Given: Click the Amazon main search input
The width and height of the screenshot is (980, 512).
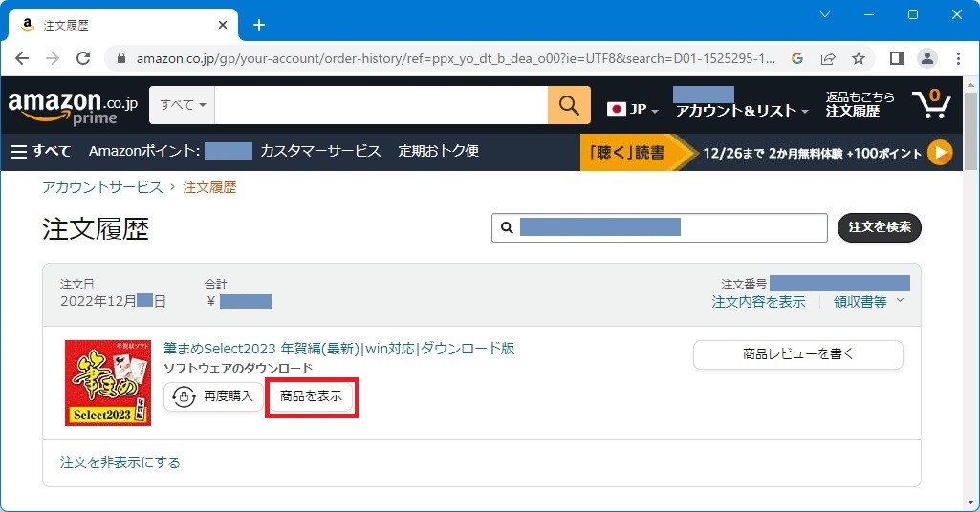Looking at the screenshot, I should pyautogui.click(x=381, y=105).
